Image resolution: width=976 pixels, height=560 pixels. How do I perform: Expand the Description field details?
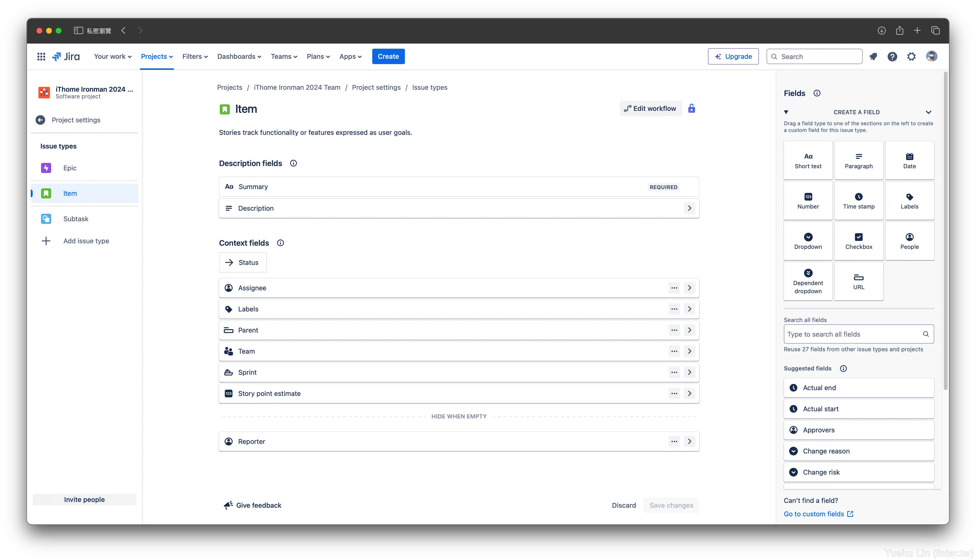click(690, 208)
